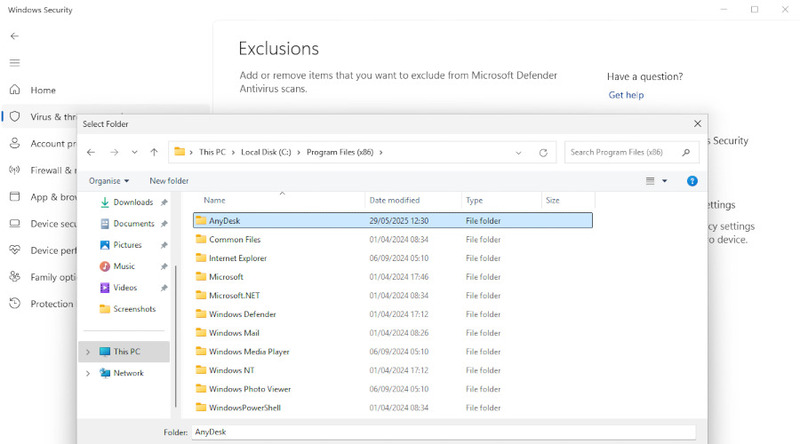Click Local Disk (C:) in address path
The image size is (800, 444).
pyautogui.click(x=266, y=152)
